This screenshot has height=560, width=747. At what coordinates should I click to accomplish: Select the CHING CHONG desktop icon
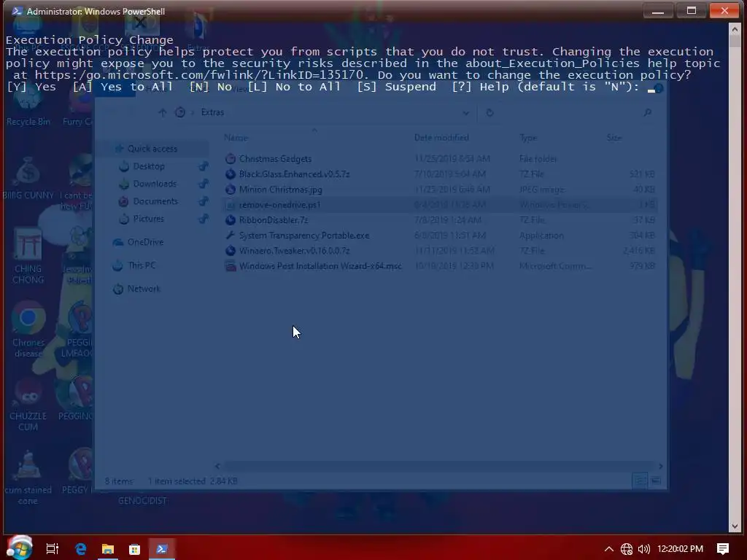(x=28, y=256)
